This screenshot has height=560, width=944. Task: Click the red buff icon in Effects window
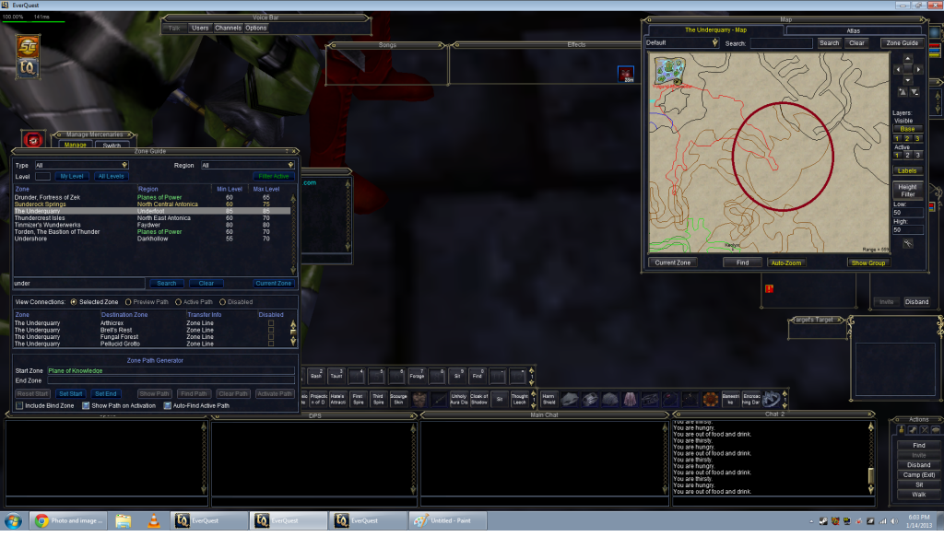(x=626, y=74)
